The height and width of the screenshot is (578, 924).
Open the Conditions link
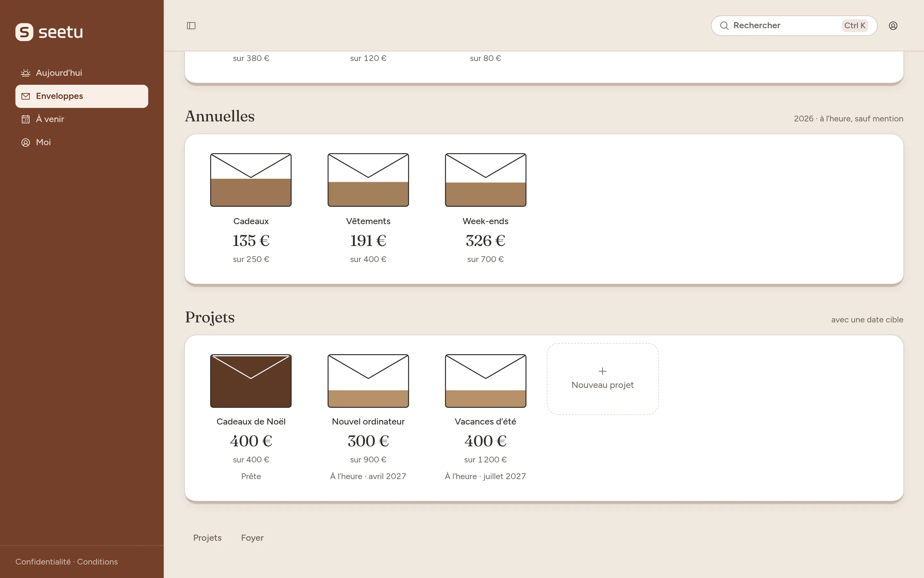click(x=97, y=562)
